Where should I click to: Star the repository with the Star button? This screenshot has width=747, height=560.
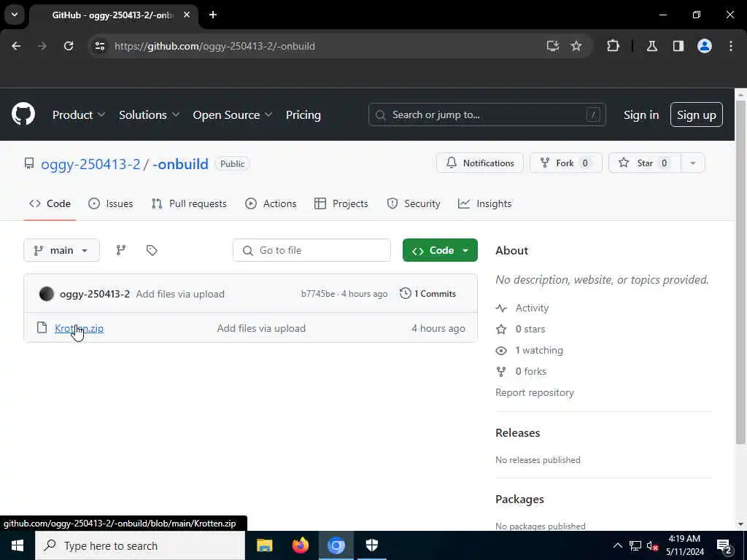[x=645, y=163]
